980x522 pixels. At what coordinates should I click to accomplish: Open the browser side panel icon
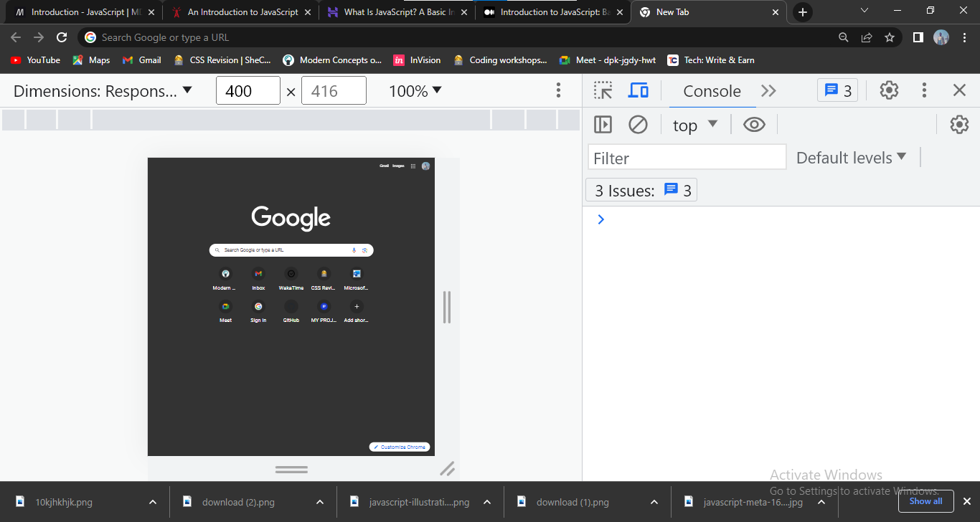pyautogui.click(x=918, y=37)
